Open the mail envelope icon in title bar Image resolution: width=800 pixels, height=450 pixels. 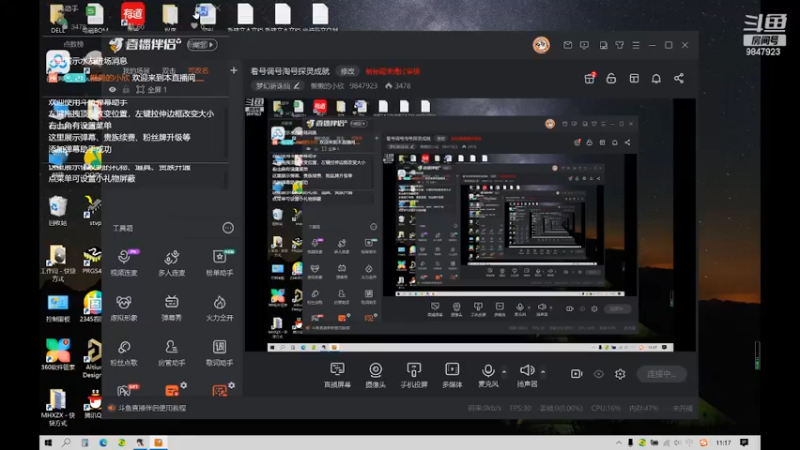coord(567,45)
